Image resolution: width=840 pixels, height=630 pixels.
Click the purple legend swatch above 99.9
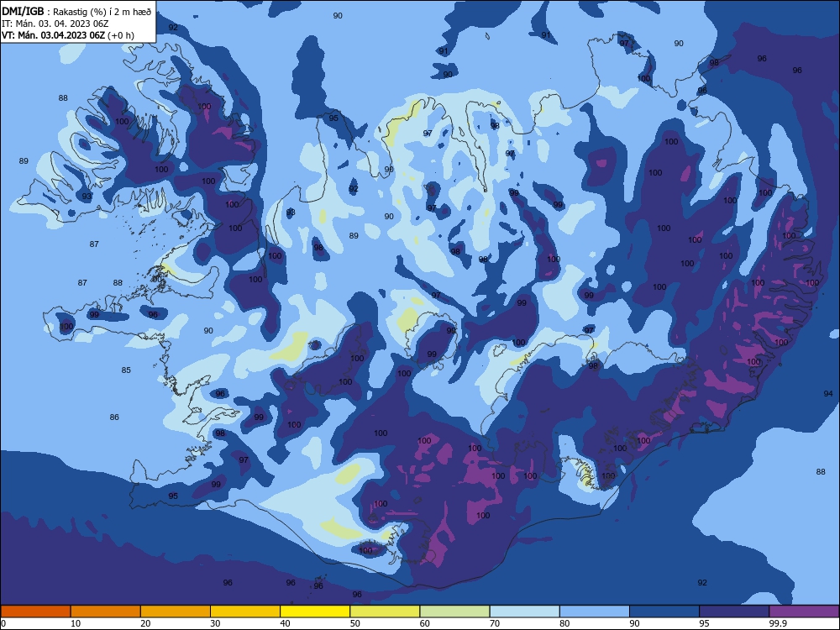coord(804,612)
